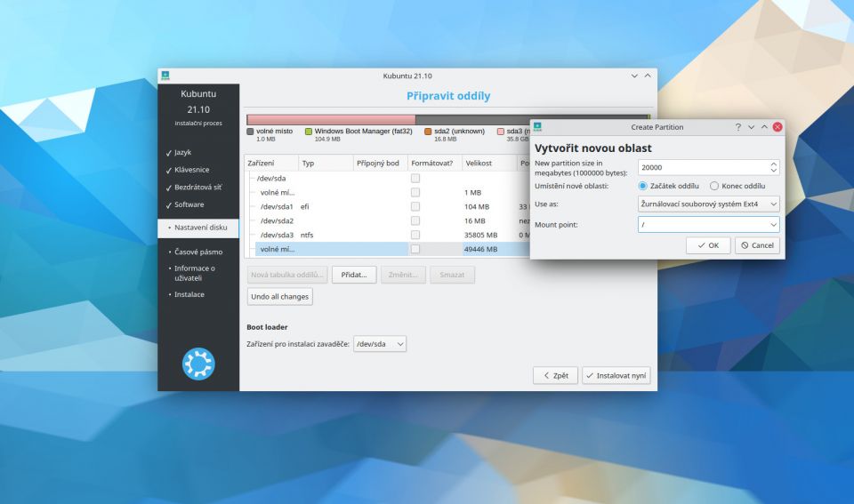Viewport: 854px width, 504px height.
Task: Click the installer app icon in main titlebar
Action: click(x=165, y=76)
